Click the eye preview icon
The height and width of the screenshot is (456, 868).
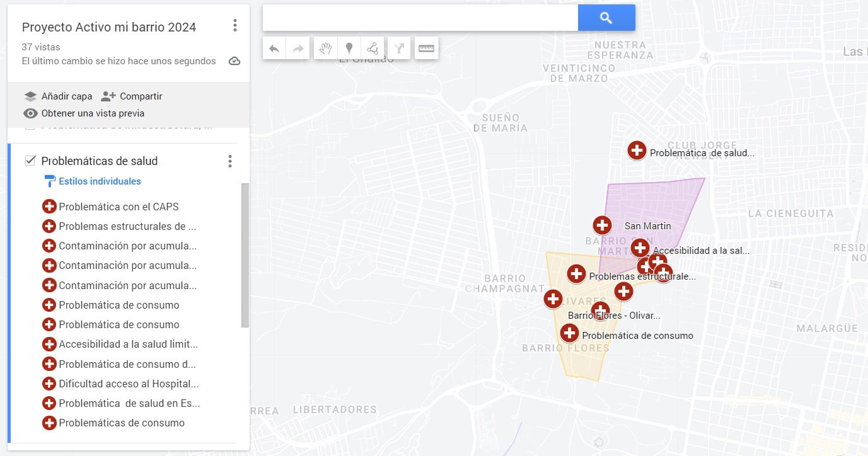pyautogui.click(x=30, y=113)
